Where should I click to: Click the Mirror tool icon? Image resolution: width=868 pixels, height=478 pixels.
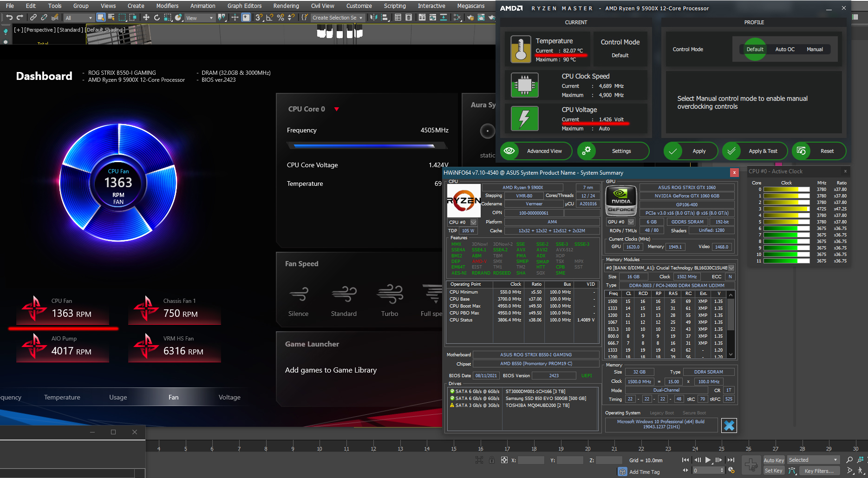pyautogui.click(x=374, y=18)
